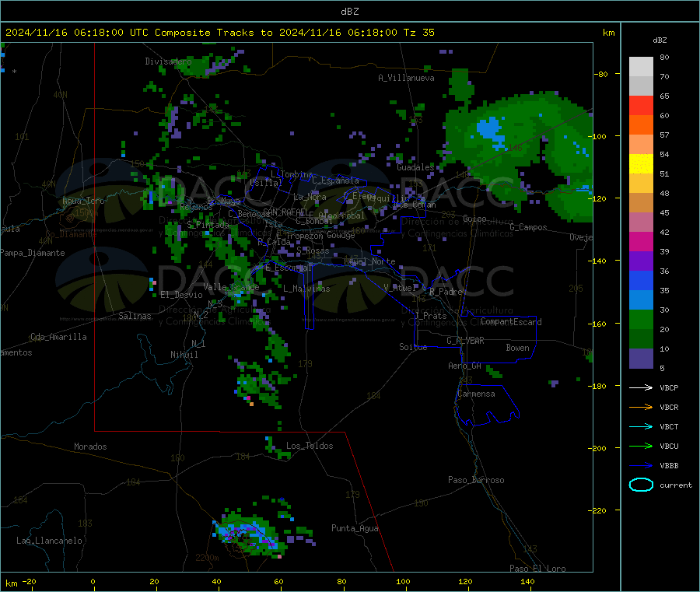Select the purple 5 dBZ color swatch
This screenshot has height=592, width=700.
click(x=641, y=359)
